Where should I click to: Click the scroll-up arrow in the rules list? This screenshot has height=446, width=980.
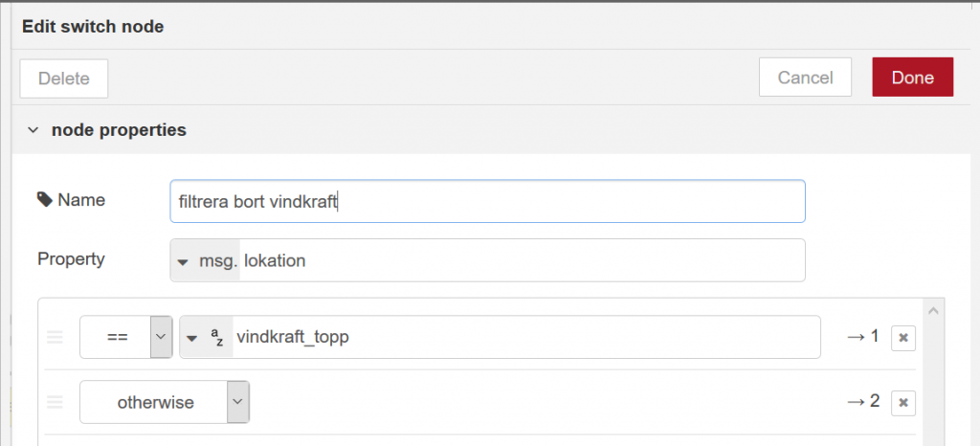click(x=934, y=310)
